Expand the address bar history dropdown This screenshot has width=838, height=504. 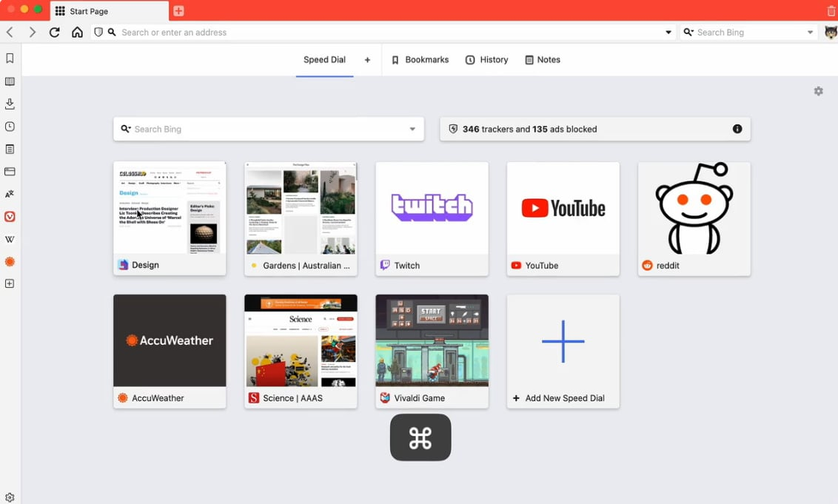(668, 33)
